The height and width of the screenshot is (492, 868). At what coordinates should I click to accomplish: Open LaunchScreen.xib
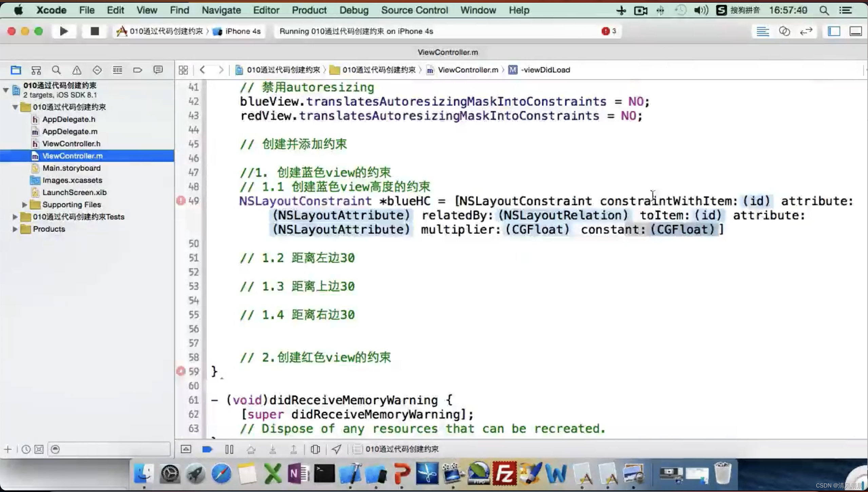[x=74, y=192]
